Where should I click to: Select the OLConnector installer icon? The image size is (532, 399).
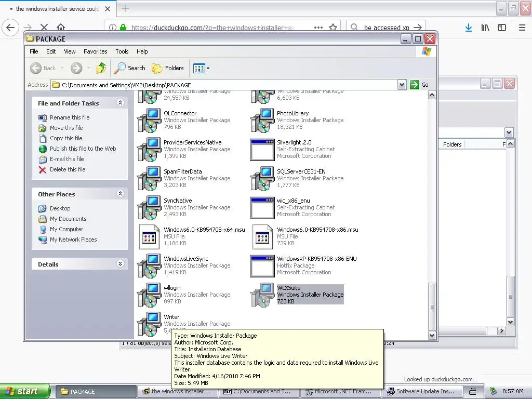click(149, 121)
